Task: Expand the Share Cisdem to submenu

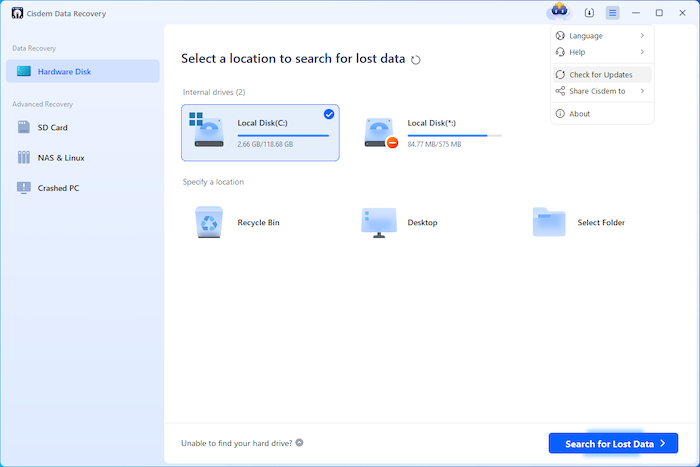Action: pos(641,91)
